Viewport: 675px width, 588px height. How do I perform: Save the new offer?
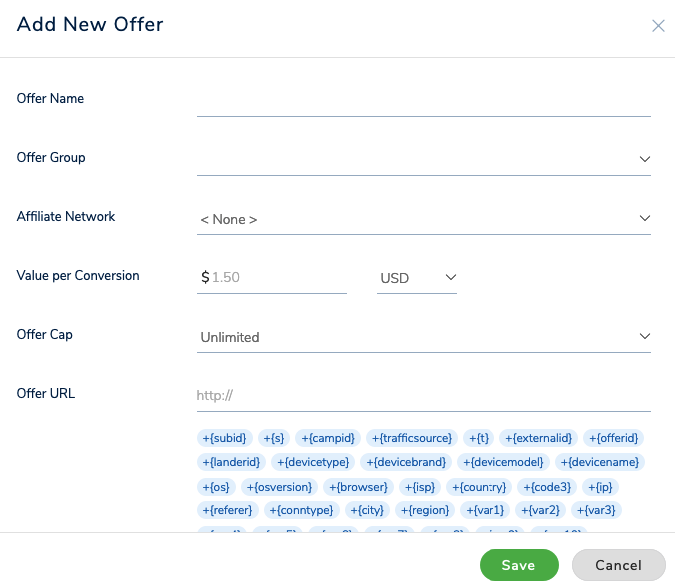coord(519,565)
